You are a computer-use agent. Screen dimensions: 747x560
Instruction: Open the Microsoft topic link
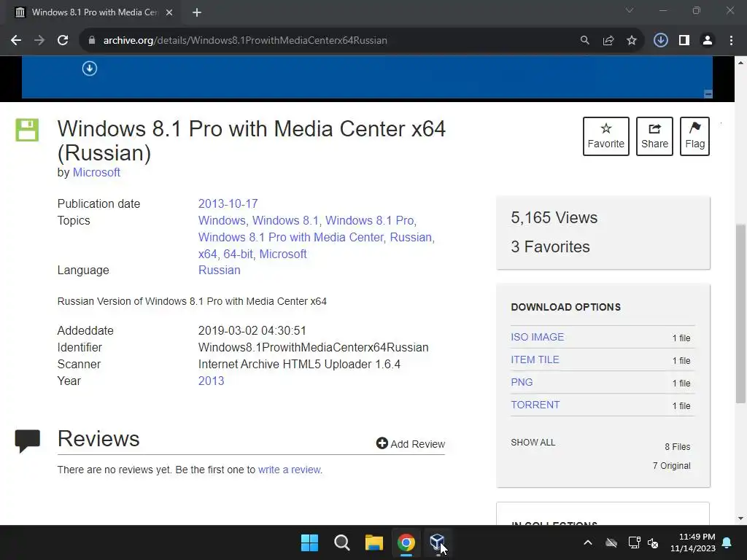point(283,254)
